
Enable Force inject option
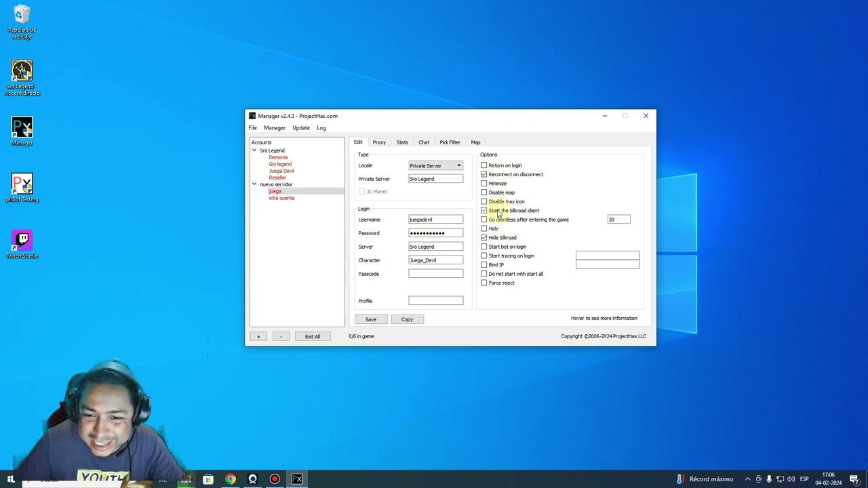(x=484, y=283)
